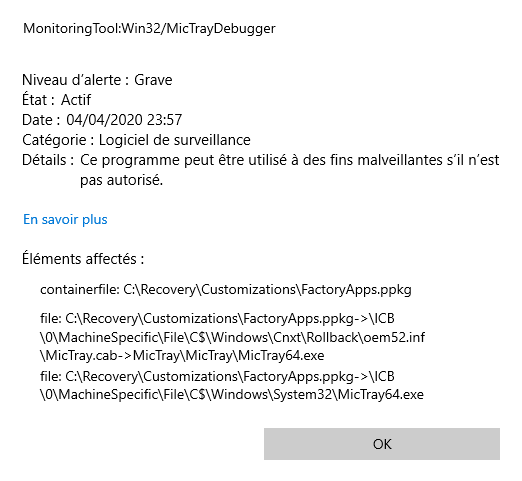Screen dimensions: 522x481
Task: Open the En savoir plus link
Action: [65, 219]
